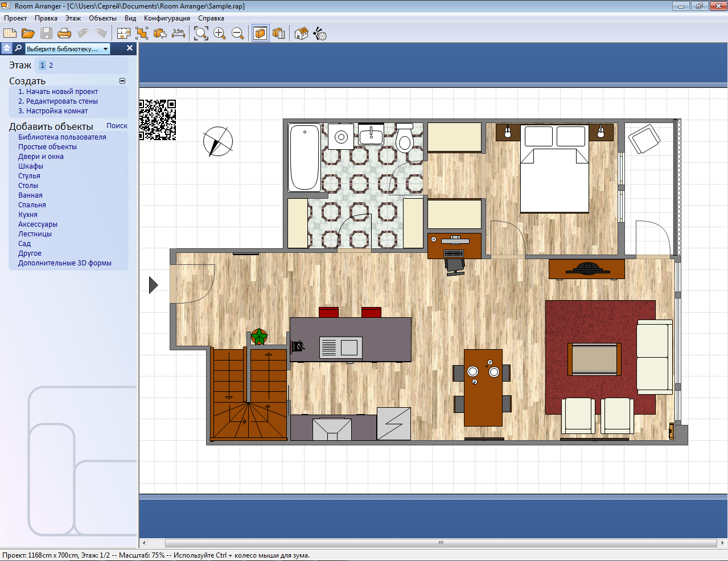Collapse the Создать section
The width and height of the screenshot is (728, 561).
point(122,81)
